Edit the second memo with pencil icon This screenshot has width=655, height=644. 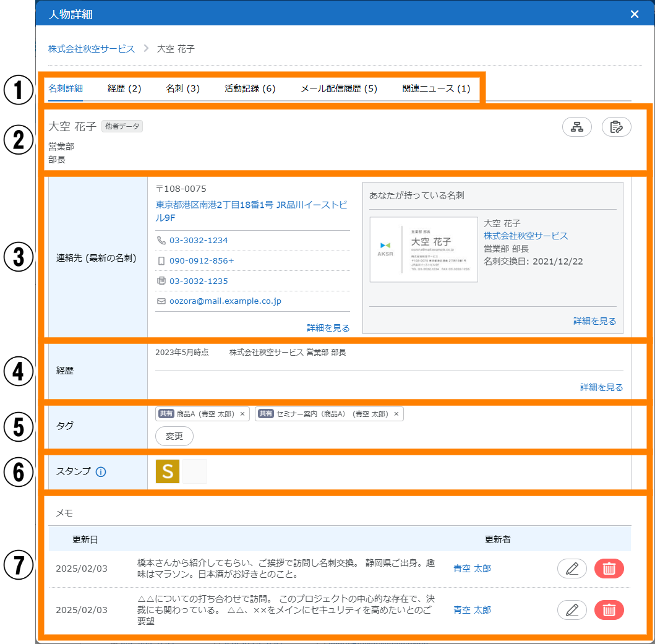(x=572, y=610)
